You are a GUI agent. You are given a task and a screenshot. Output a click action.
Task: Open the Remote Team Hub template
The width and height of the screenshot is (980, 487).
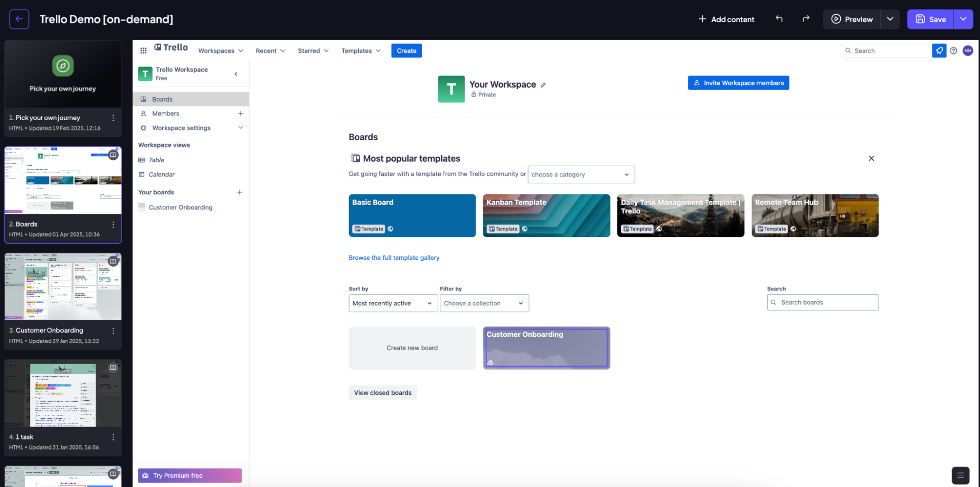coord(815,215)
